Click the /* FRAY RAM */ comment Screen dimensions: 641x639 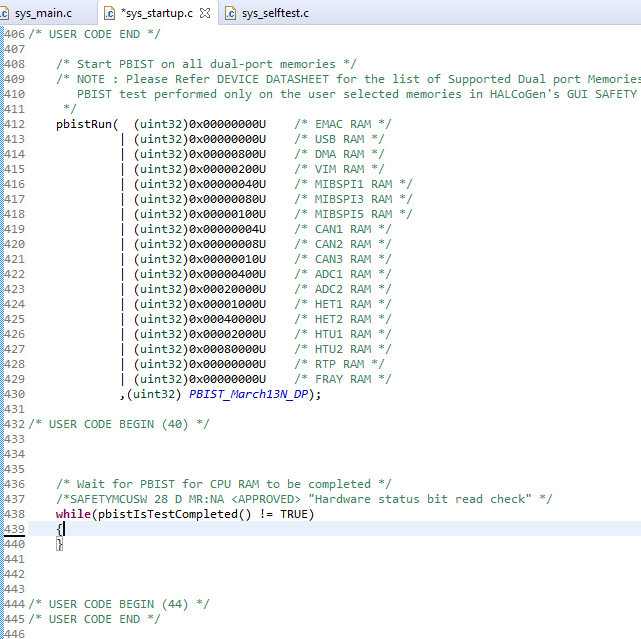pos(343,379)
